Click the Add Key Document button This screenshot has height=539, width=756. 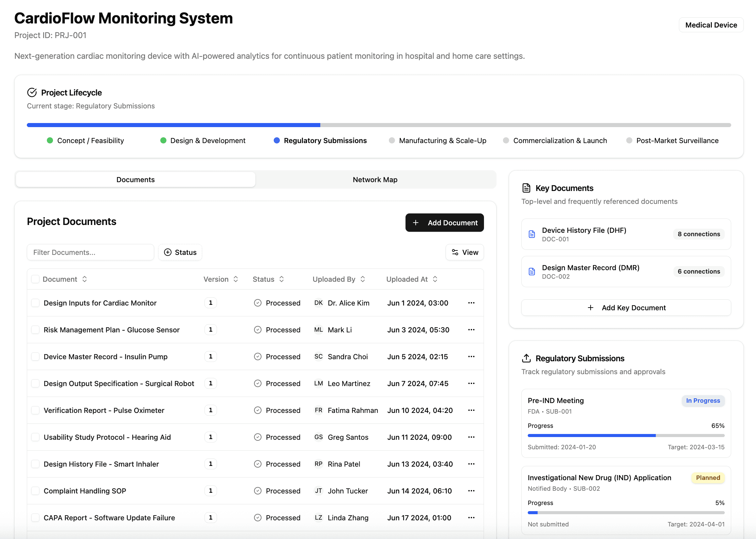pyautogui.click(x=626, y=308)
